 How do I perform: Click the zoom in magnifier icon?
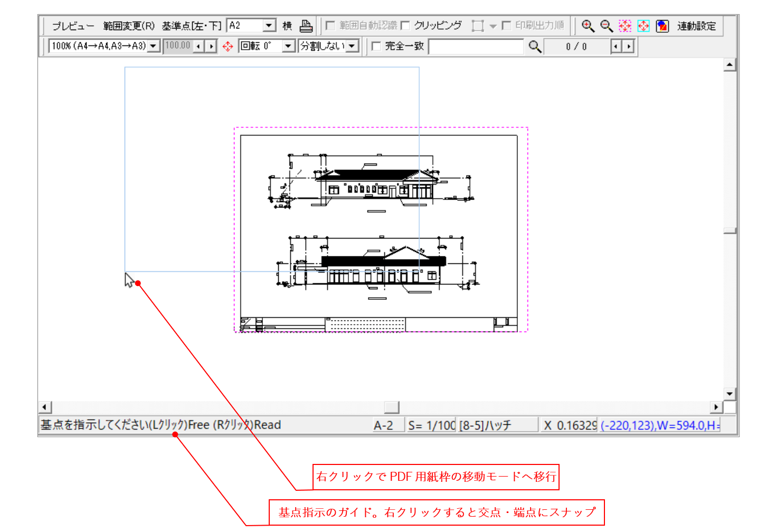(588, 26)
